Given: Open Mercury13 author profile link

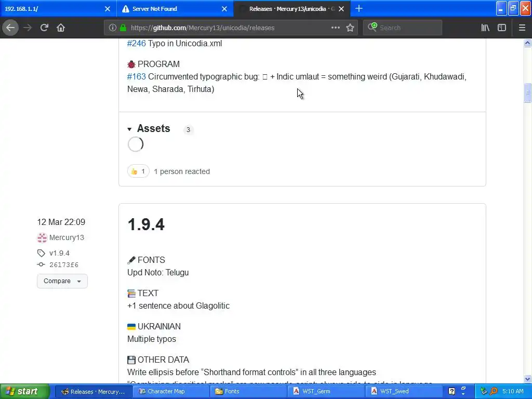Looking at the screenshot, I should pyautogui.click(x=66, y=237).
